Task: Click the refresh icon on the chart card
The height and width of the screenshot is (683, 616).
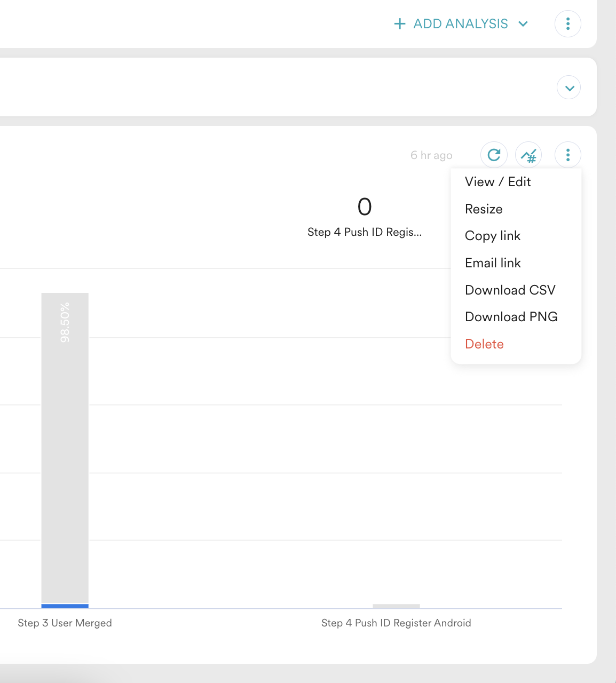Action: click(x=494, y=155)
